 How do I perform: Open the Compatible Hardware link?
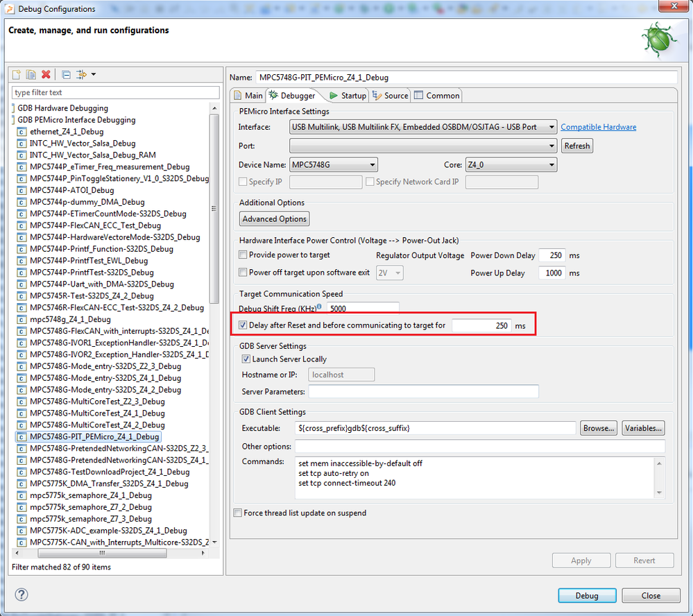pyautogui.click(x=599, y=127)
